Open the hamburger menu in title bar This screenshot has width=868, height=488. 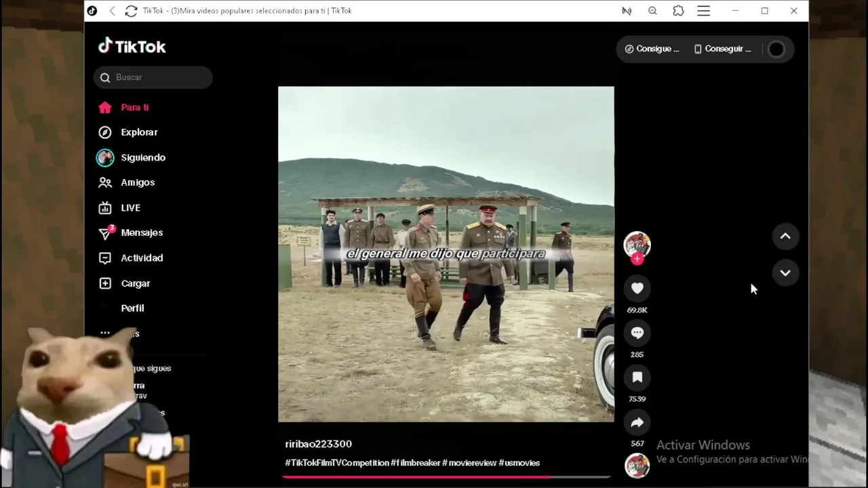[x=704, y=11]
